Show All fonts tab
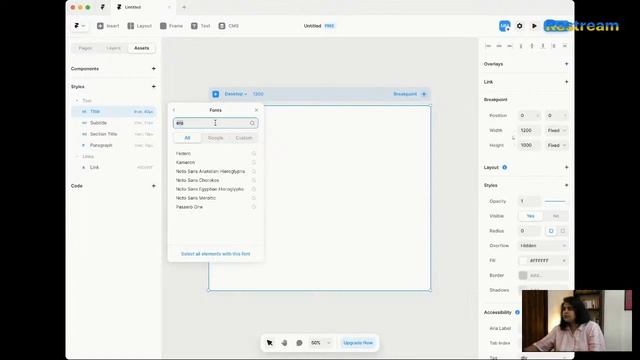 point(187,138)
